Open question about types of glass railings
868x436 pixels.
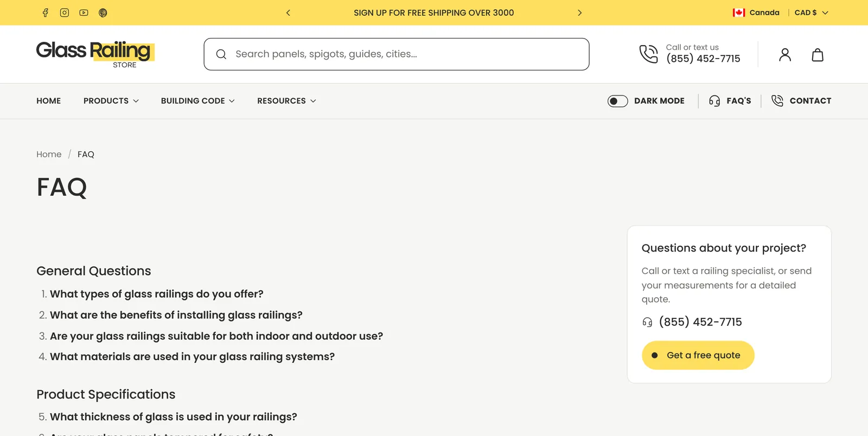(157, 294)
